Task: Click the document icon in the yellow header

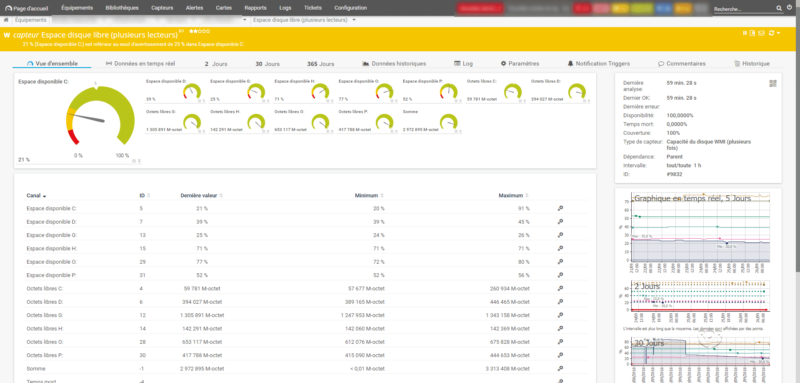Action: [x=752, y=33]
